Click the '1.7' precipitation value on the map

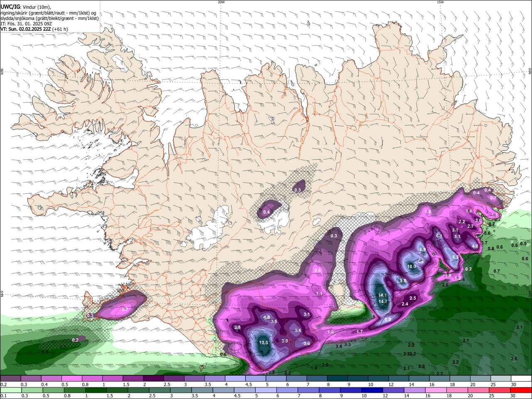click(x=360, y=332)
